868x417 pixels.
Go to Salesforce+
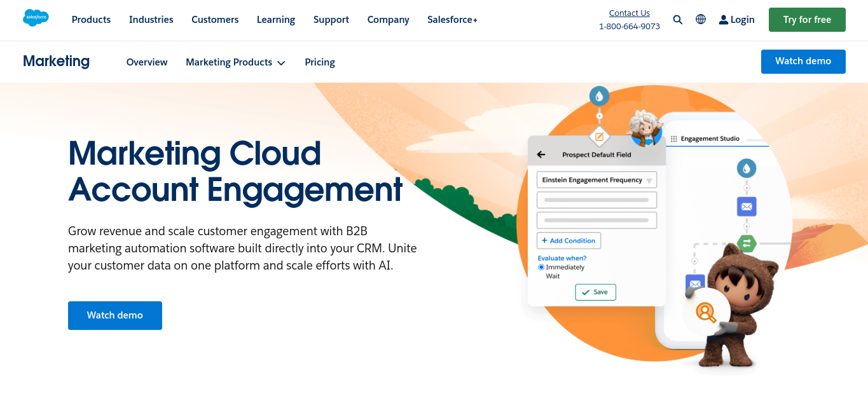(452, 20)
